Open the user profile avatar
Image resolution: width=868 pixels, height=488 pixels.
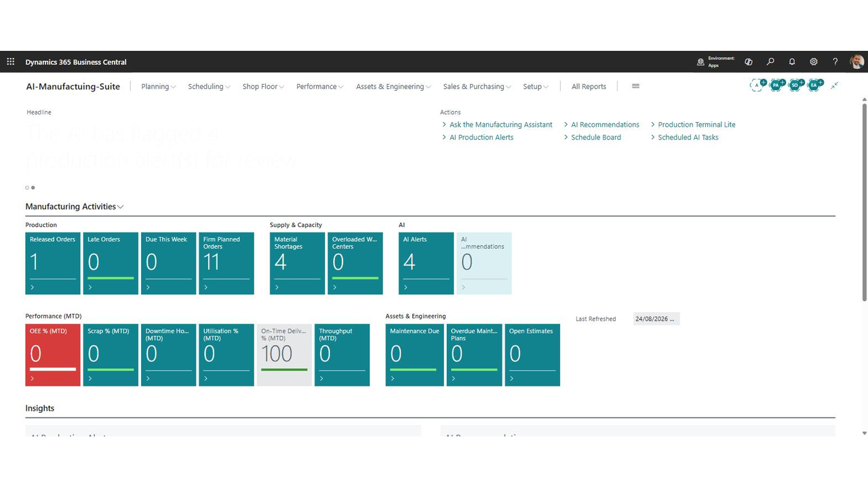(857, 62)
